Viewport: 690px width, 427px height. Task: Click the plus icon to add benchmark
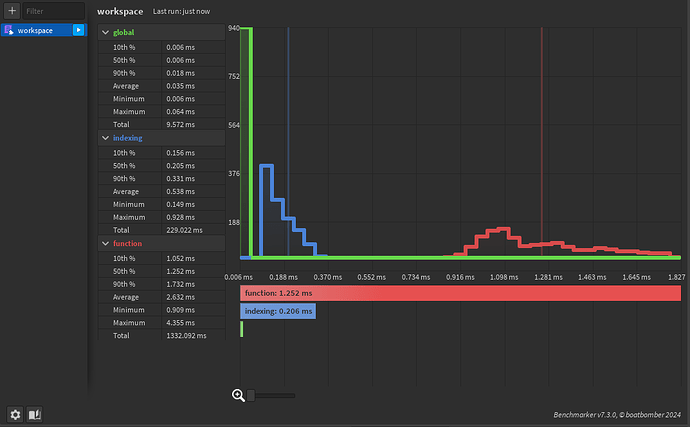point(12,11)
